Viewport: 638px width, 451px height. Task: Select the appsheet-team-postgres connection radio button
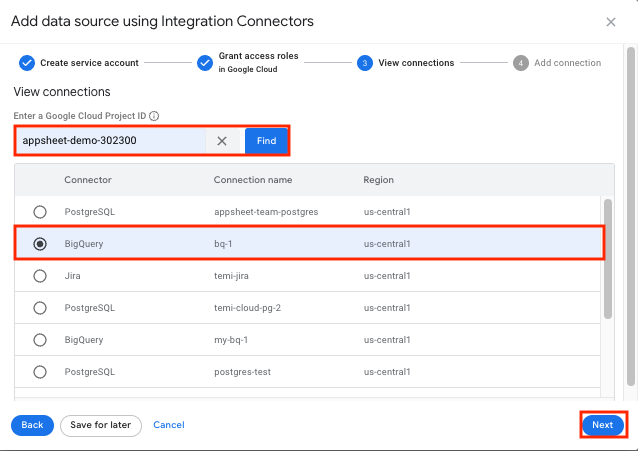tap(40, 212)
